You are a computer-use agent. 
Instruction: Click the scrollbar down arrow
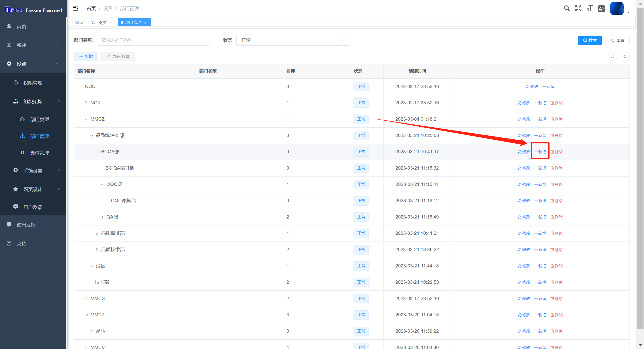pyautogui.click(x=640, y=345)
